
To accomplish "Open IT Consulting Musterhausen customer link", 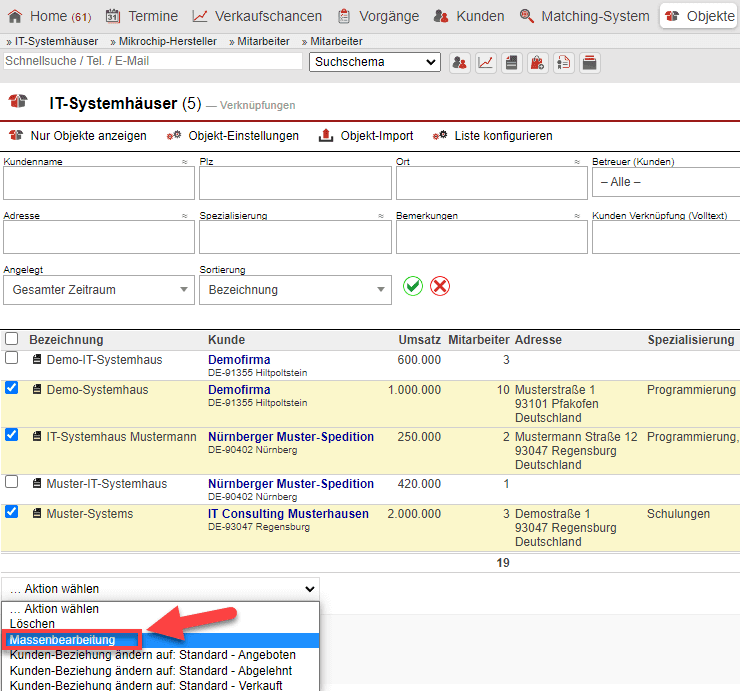I will click(288, 514).
